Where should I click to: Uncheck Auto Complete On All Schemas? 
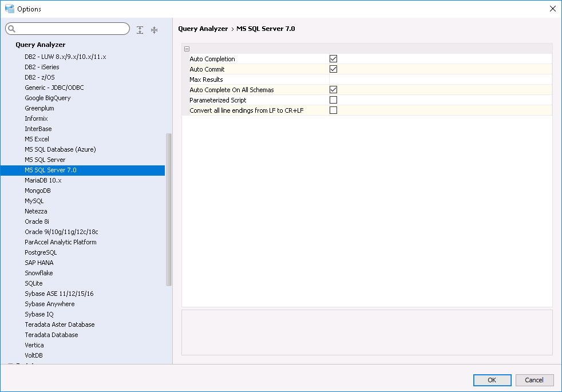coord(333,90)
